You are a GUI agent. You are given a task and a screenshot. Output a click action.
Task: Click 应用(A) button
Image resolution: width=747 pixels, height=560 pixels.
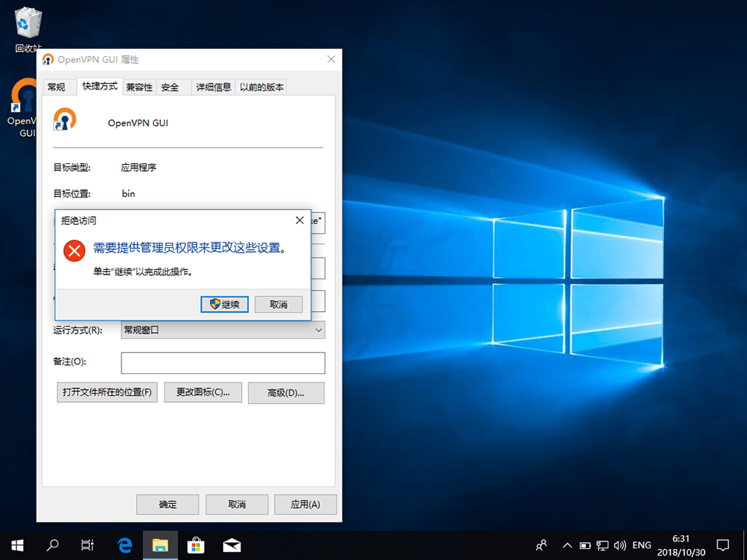pos(305,504)
